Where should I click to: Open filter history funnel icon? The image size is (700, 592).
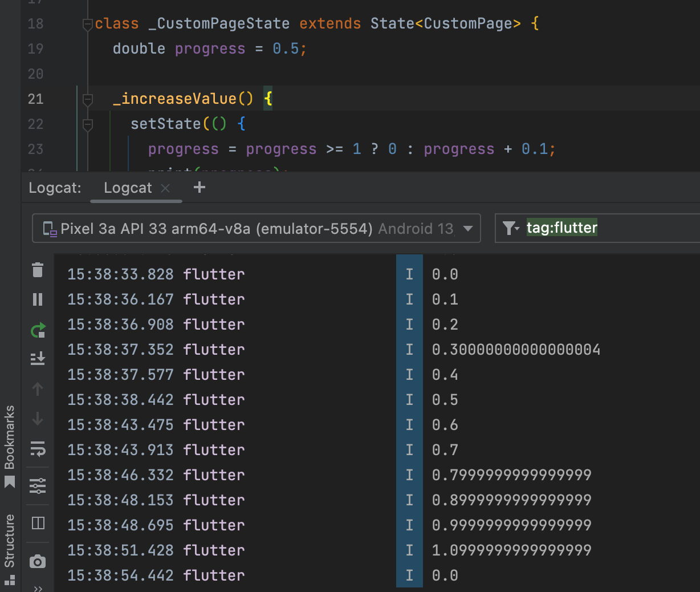[x=511, y=228]
